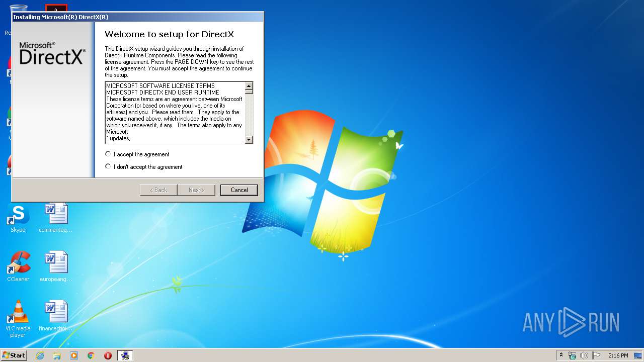Open Windows Explorer from the taskbar
This screenshot has width=644, height=362.
coord(57,355)
